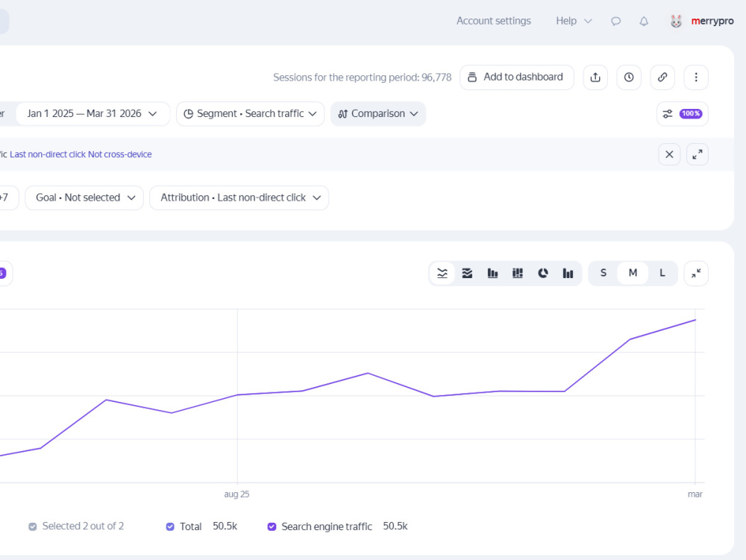Remove the segment condition with X
This screenshot has height=560, width=746.
(x=669, y=154)
